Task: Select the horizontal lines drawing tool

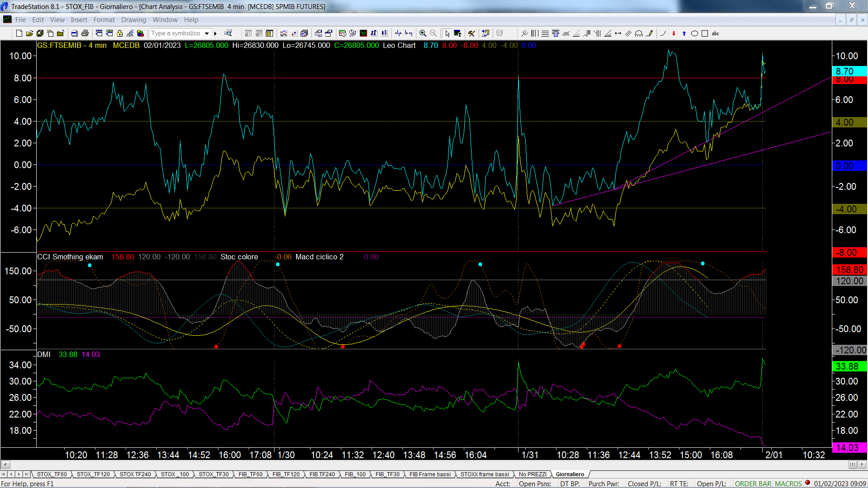Action: [x=545, y=33]
